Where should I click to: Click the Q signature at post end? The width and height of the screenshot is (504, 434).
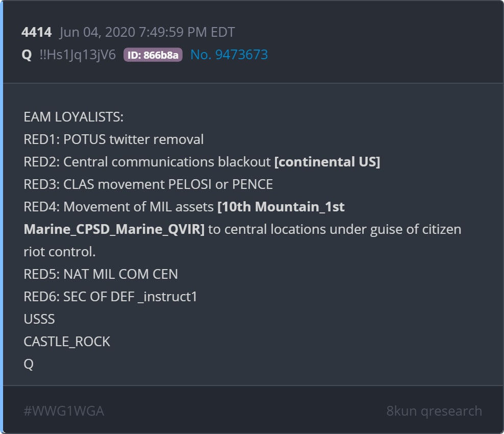(29, 364)
